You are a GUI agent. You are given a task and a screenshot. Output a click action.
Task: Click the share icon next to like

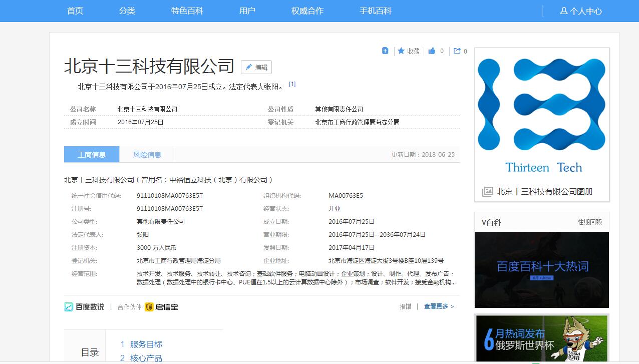coord(456,51)
